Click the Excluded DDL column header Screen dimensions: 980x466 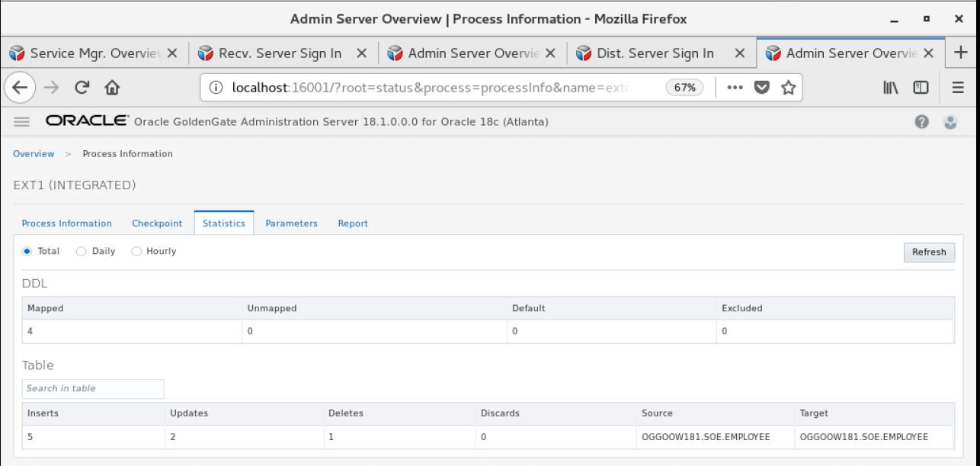[835, 308]
